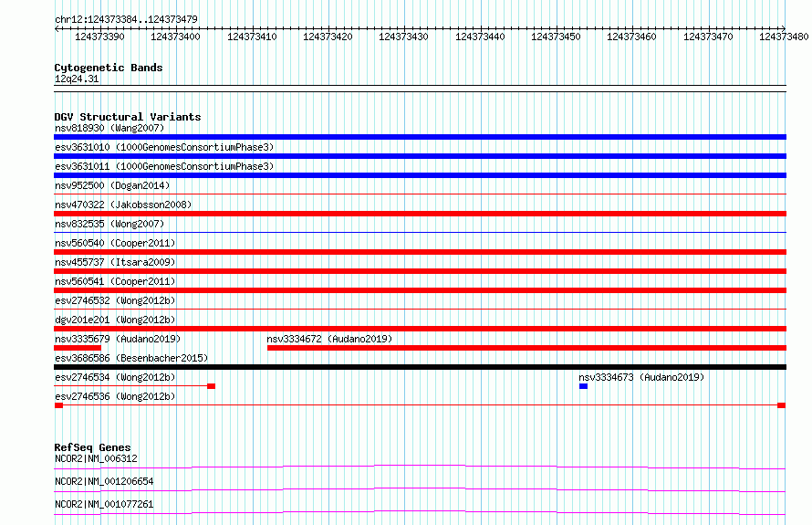Click ruler position 124373460

631,37
